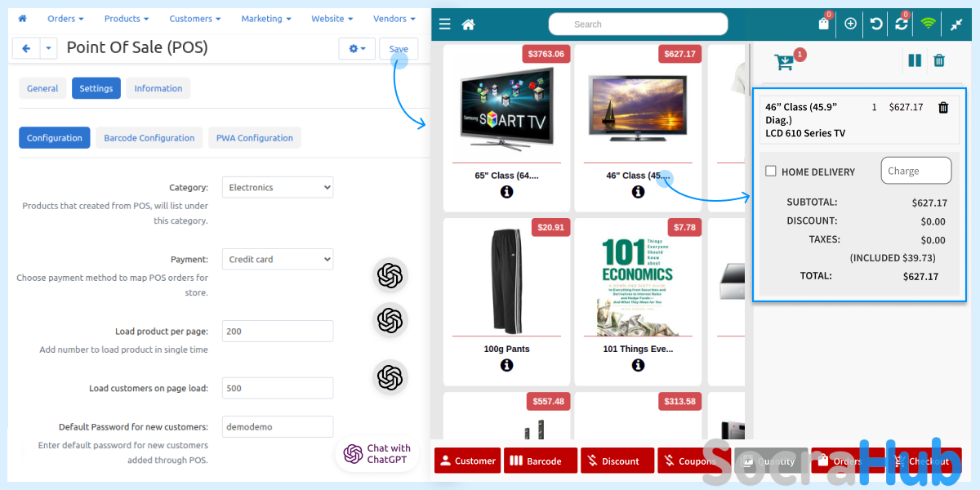Image resolution: width=980 pixels, height=490 pixels.
Task: Click the undo arrow icon in POS header
Action: pos(876,24)
